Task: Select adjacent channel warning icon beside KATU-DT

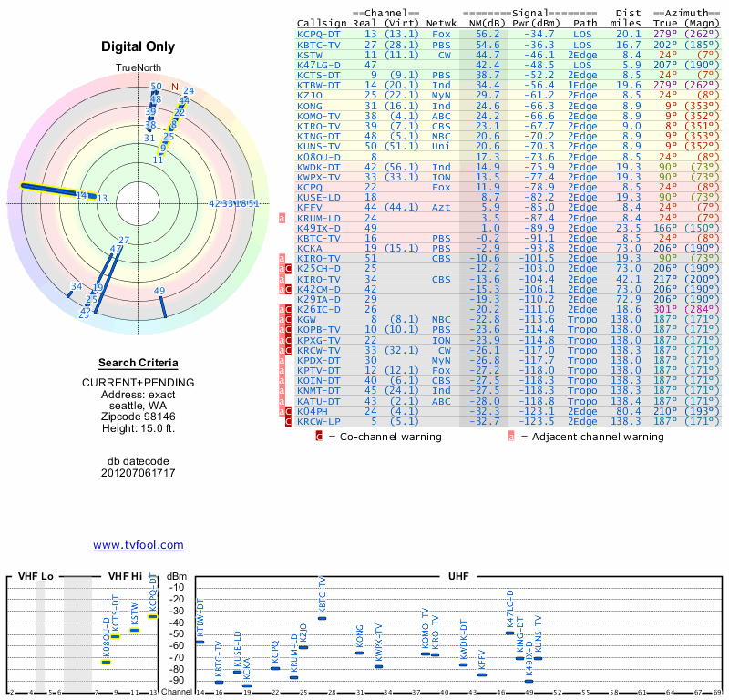Action: point(282,400)
